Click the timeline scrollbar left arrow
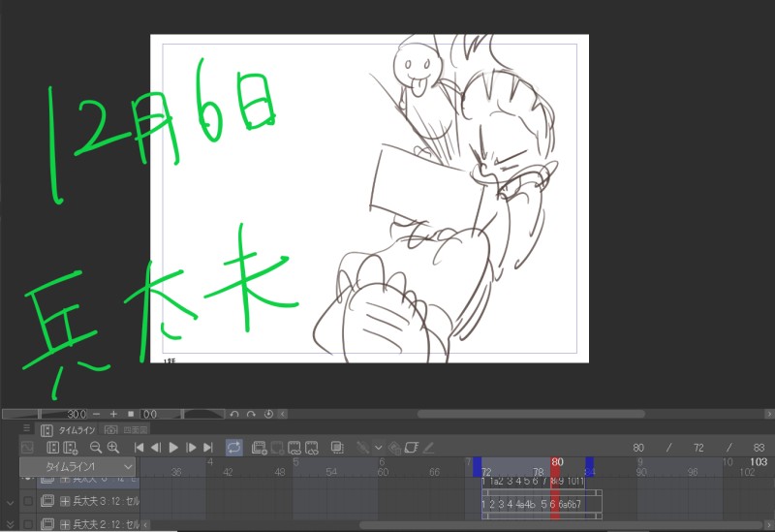Image resolution: width=775 pixels, height=532 pixels. (x=145, y=525)
